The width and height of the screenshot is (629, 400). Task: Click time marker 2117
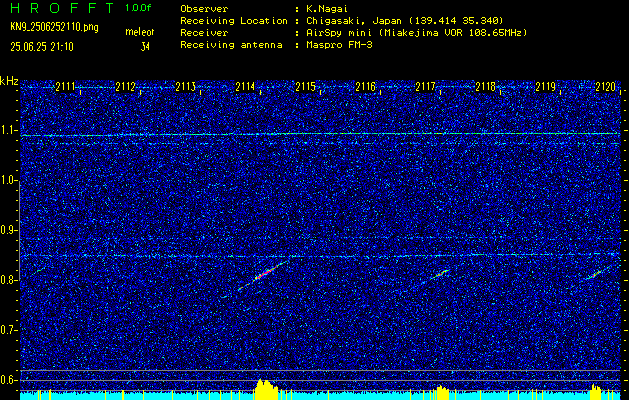tap(425, 86)
